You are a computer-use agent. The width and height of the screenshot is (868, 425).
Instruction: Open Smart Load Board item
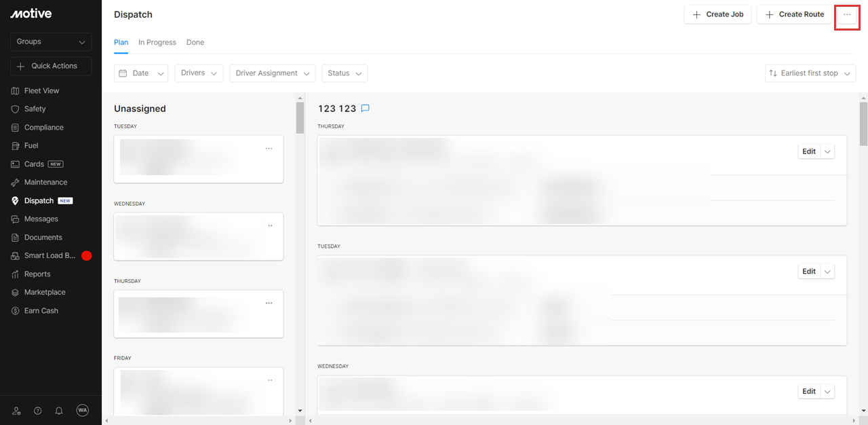[x=51, y=255]
